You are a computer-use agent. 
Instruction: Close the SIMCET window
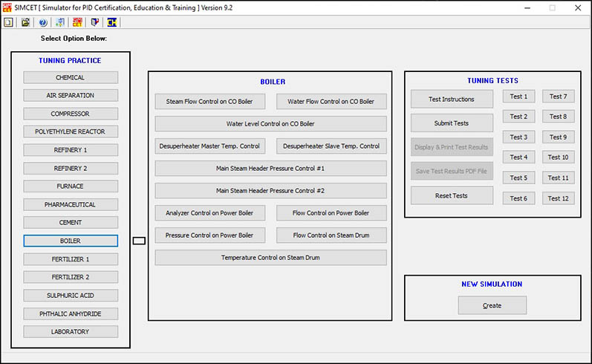(578, 8)
